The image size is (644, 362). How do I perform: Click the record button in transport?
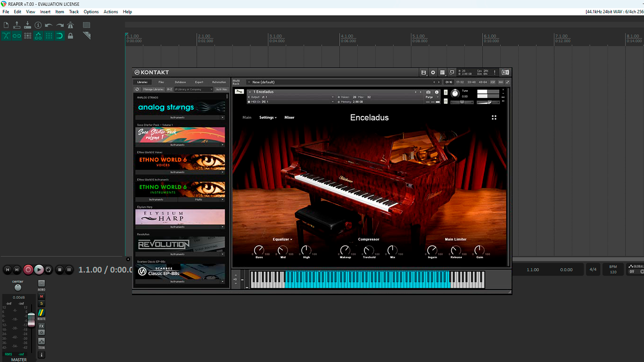pos(28,270)
